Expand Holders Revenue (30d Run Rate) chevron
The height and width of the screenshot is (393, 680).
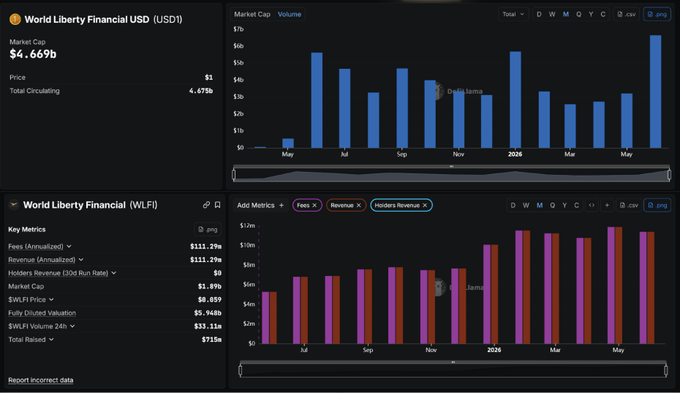click(114, 273)
